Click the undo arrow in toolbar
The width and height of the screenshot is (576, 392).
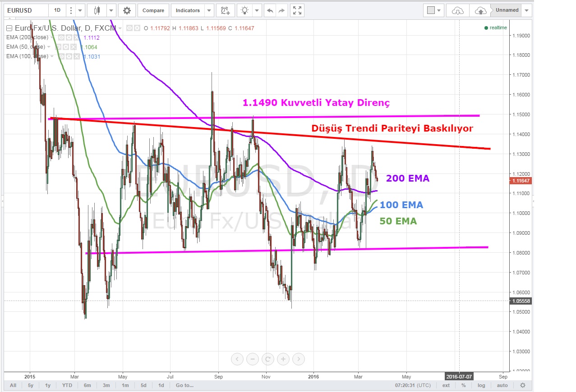tap(270, 10)
